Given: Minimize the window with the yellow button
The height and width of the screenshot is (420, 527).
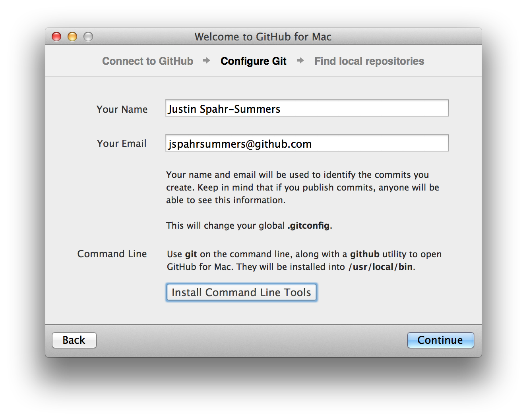Looking at the screenshot, I should tap(72, 37).
